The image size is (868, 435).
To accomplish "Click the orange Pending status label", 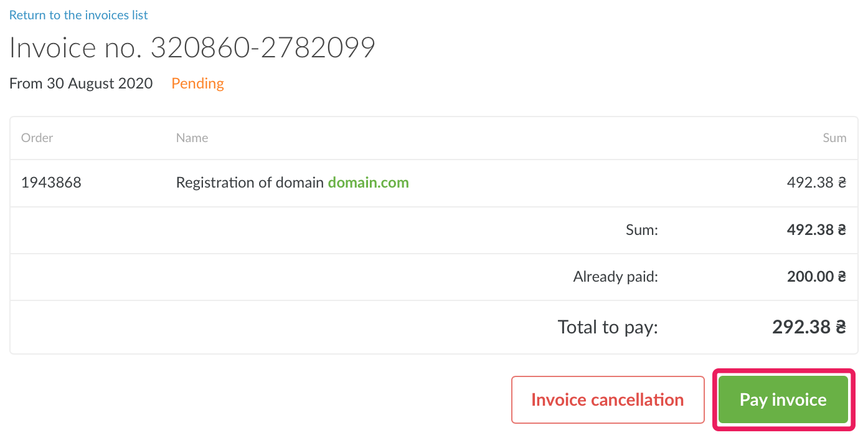I will [x=197, y=84].
